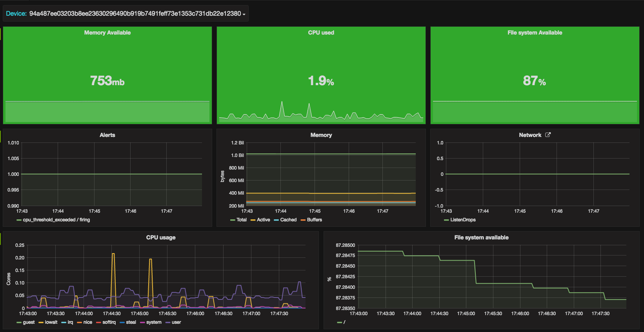
Task: Click the Alerts panel title
Action: (x=107, y=135)
